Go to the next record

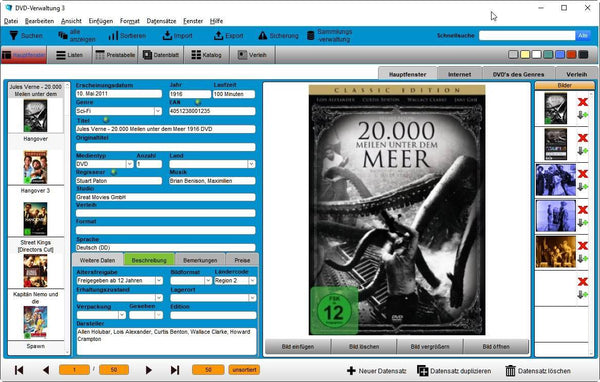(148, 370)
